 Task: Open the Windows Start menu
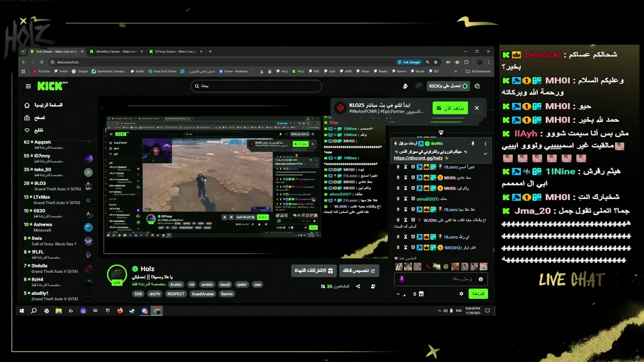pos(22,311)
